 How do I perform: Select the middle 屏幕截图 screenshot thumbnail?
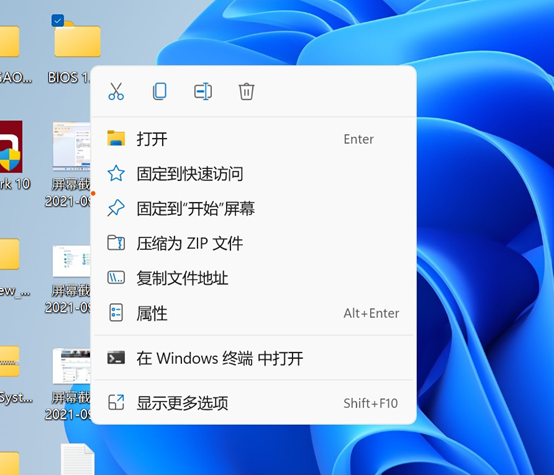pos(72,261)
